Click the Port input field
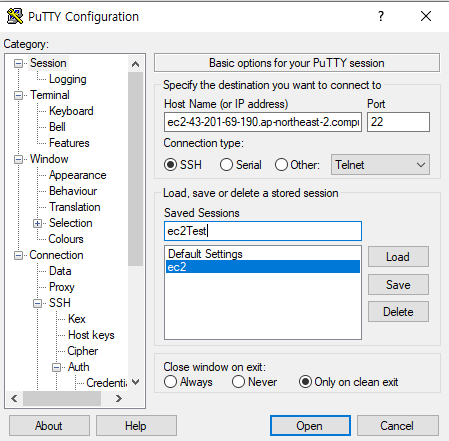449x441 pixels. click(398, 122)
